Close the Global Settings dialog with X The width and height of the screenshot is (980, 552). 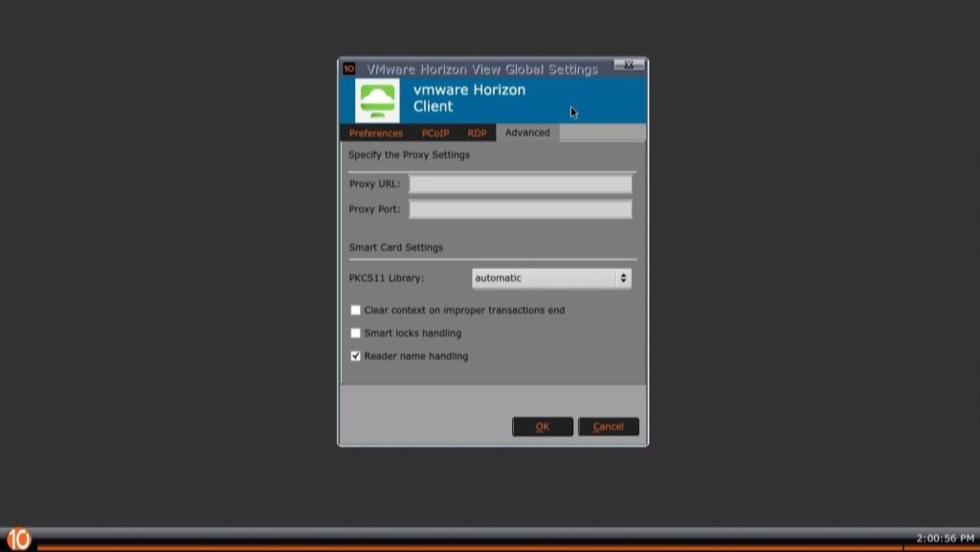629,65
